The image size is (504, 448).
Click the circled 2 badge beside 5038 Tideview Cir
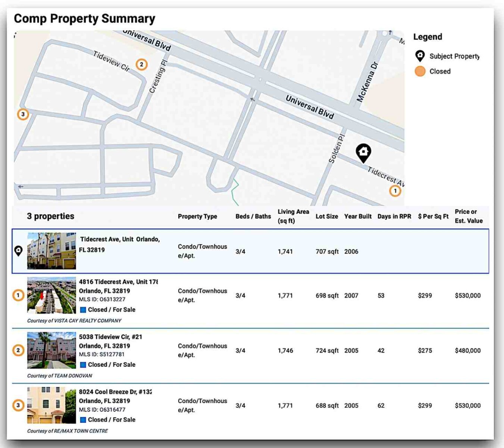click(18, 350)
